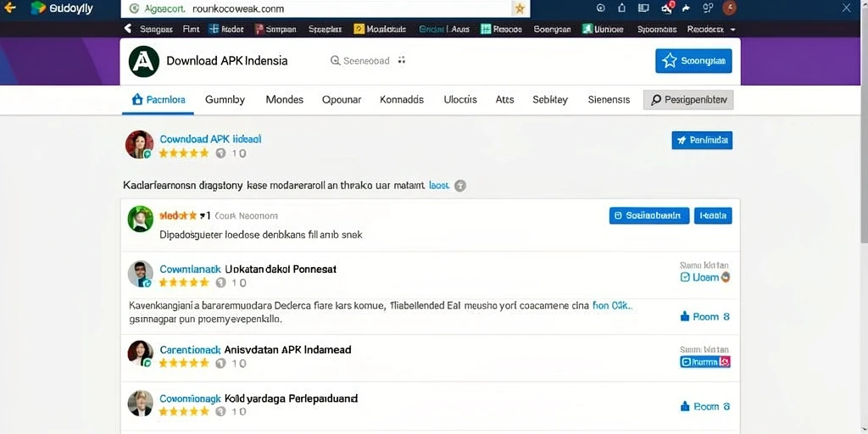Image resolution: width=868 pixels, height=434 pixels.
Task: Click the Download APK Indensia heading
Action: coord(227,61)
